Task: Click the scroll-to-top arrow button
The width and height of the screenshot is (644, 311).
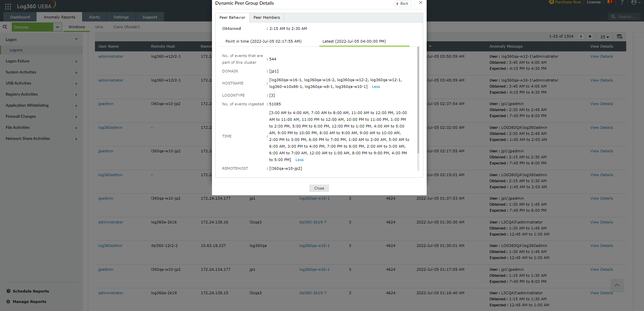Action: tap(617, 285)
